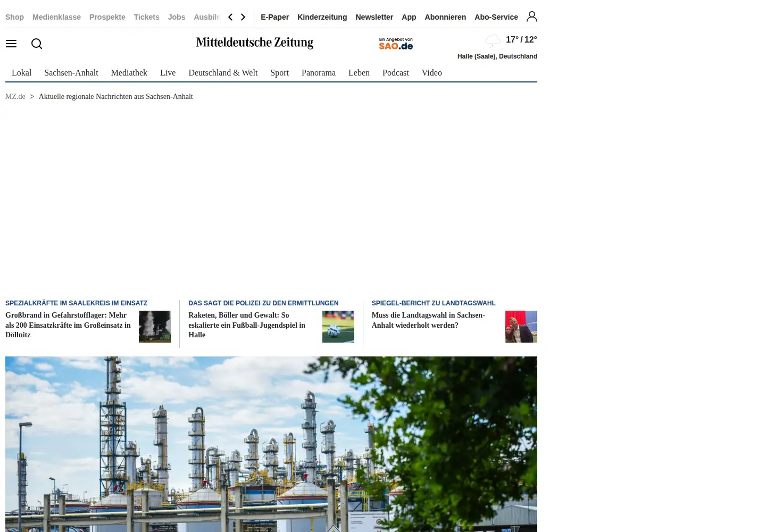Open the Großbrand in Gefahrstofflager headline

pyautogui.click(x=68, y=325)
